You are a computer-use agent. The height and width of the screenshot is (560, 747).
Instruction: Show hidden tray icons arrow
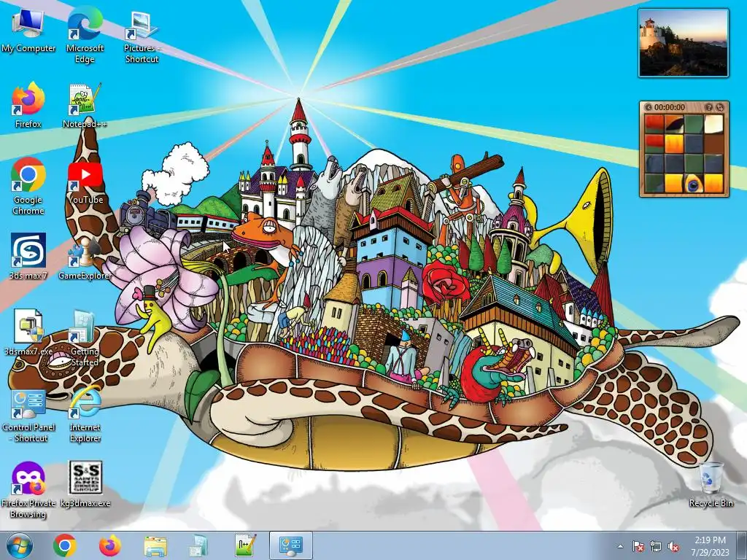coord(620,546)
